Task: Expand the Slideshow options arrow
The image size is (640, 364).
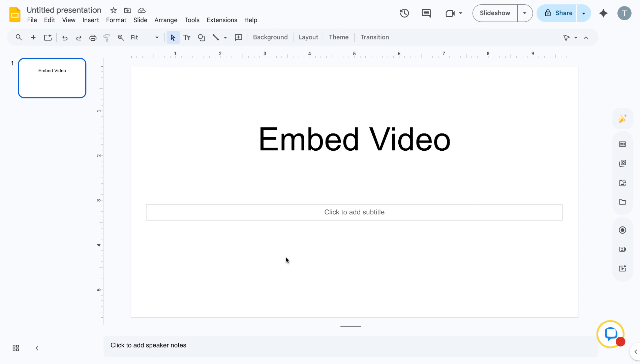Action: tap(525, 13)
